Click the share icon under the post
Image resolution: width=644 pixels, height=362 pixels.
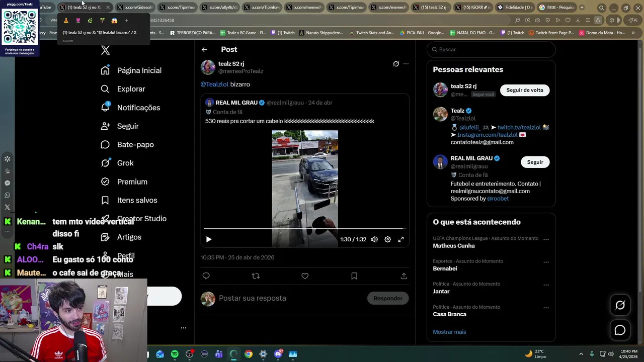click(404, 276)
